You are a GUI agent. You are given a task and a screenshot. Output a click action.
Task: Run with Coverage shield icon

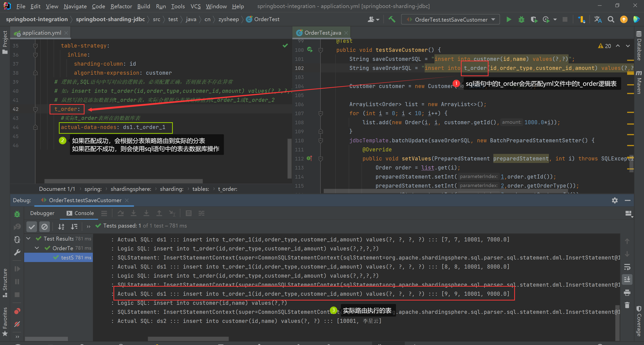click(534, 19)
